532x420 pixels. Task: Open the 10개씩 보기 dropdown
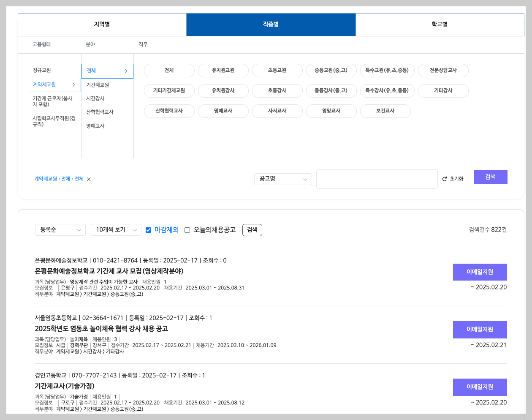[x=116, y=230]
